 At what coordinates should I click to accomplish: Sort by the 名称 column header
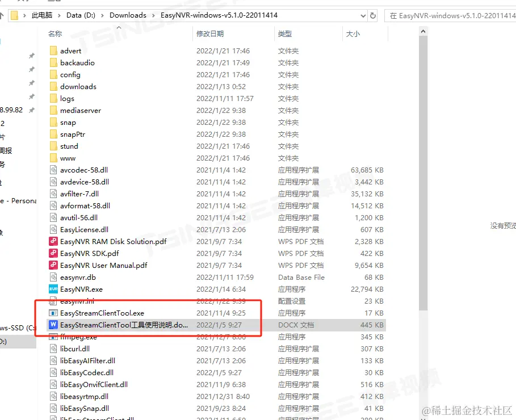(55, 33)
